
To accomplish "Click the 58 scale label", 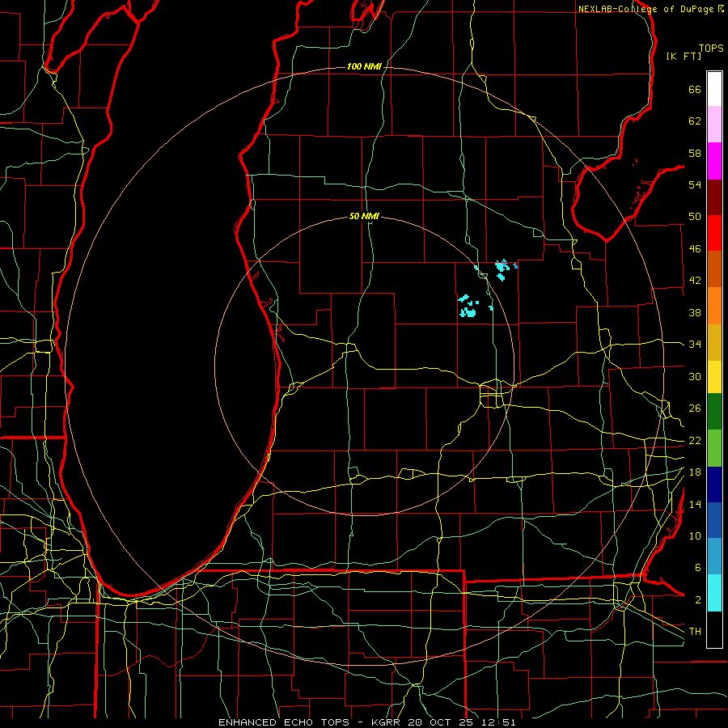I will pyautogui.click(x=695, y=153).
